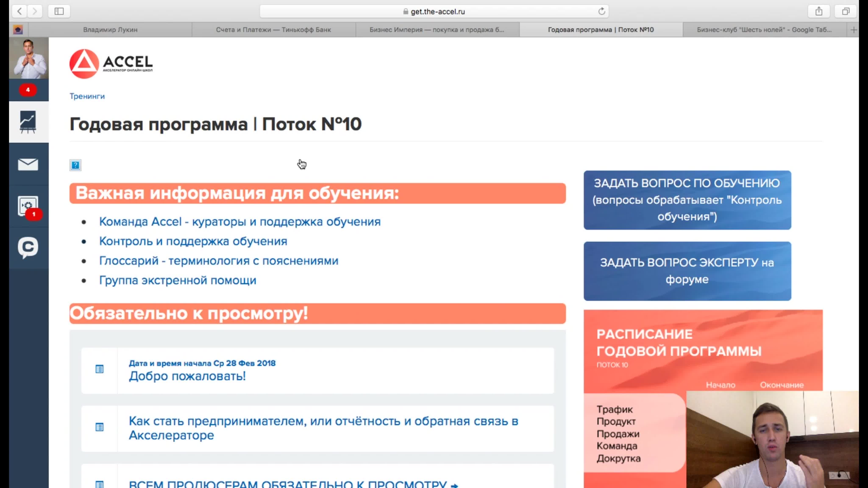Switch to the Бизнес Империя tab

point(437,30)
